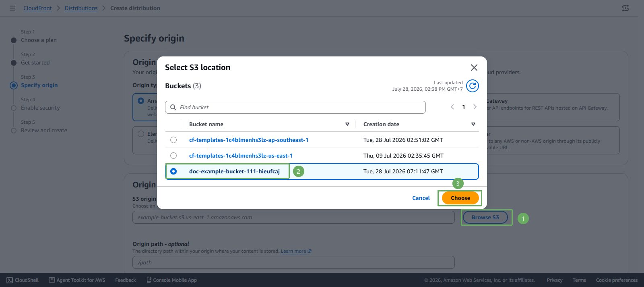Click the Origin path input field

click(293, 262)
